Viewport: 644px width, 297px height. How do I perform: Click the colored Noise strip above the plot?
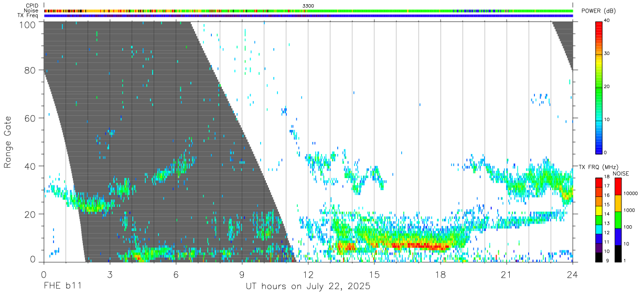pyautogui.click(x=308, y=10)
